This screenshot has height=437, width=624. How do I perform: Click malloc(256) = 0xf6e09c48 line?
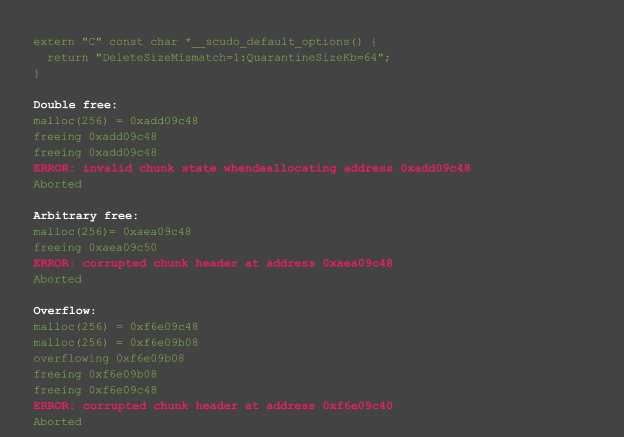(115, 327)
